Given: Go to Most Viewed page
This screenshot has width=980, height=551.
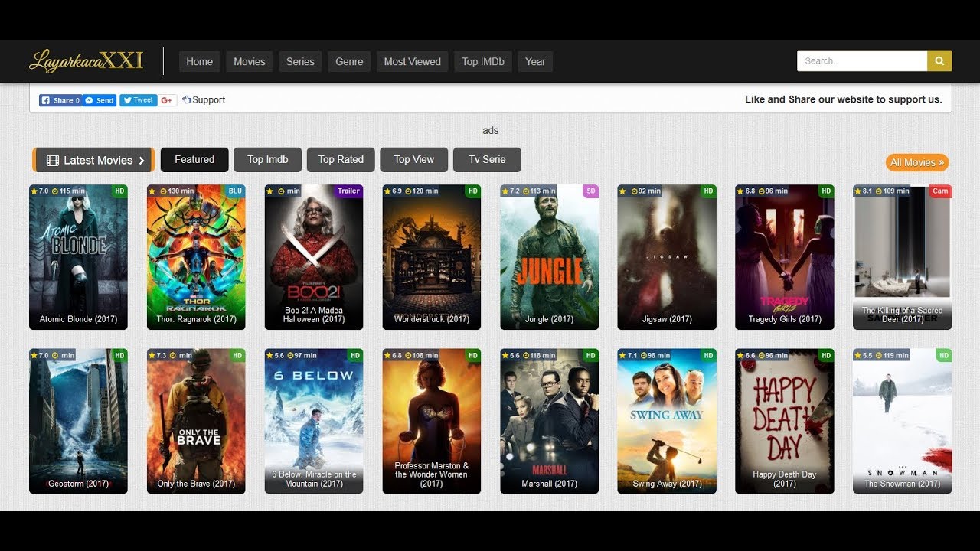Looking at the screenshot, I should click(413, 62).
